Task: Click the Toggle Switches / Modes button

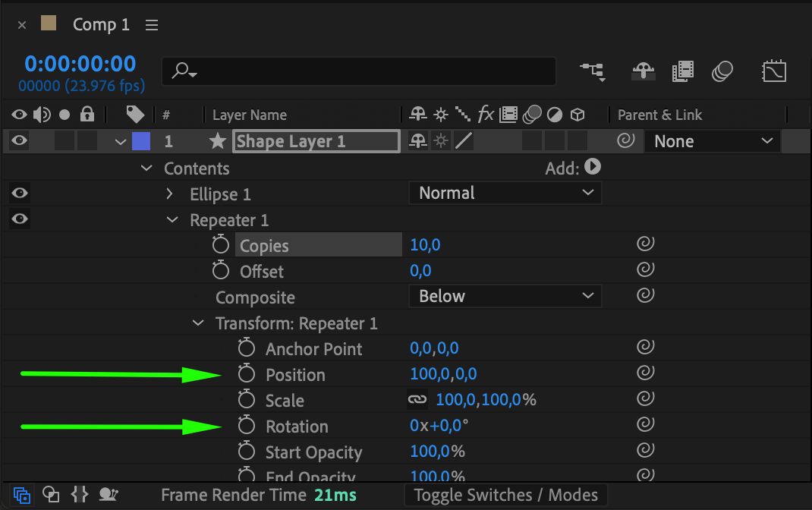Action: tap(506, 495)
